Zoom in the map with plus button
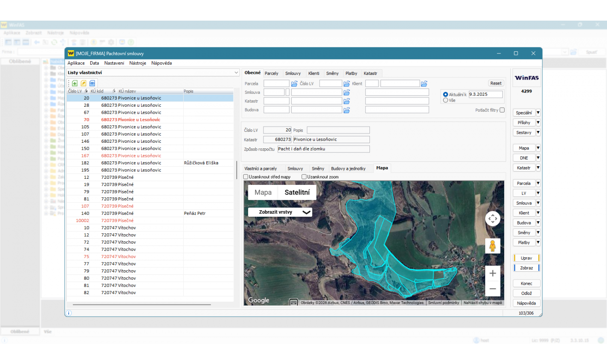 pos(492,273)
